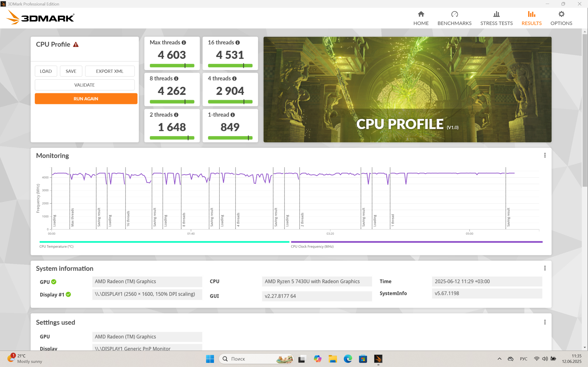Click the info icon beside 2 threads
This screenshot has height=367, width=588.
tap(176, 115)
